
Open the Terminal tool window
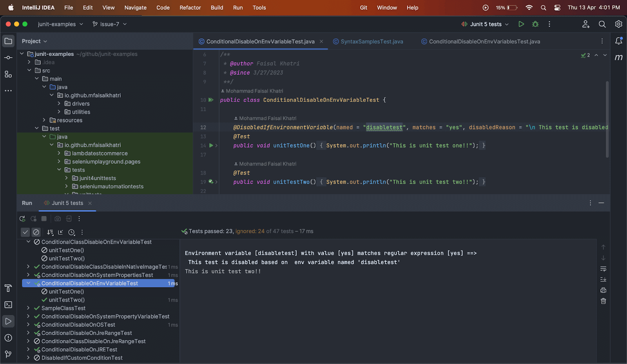click(8, 305)
